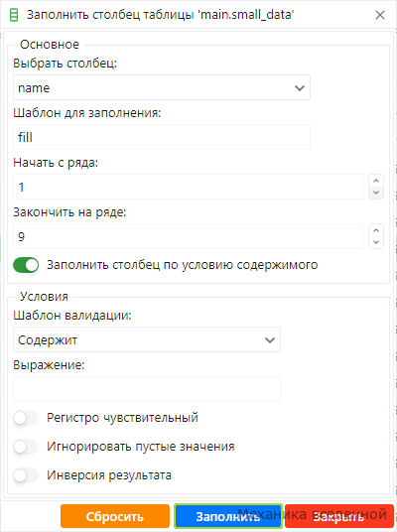Click the 'Начать с ряда' number field
397x532 pixels.
[189, 187]
